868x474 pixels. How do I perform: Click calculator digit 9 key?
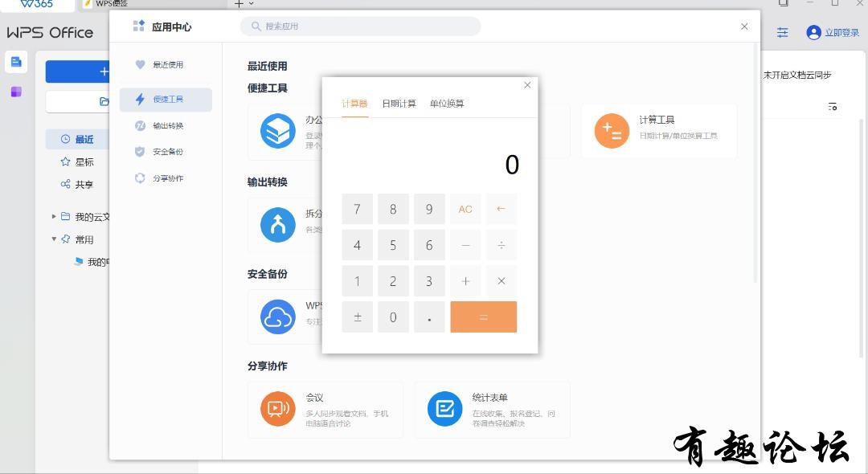(429, 209)
